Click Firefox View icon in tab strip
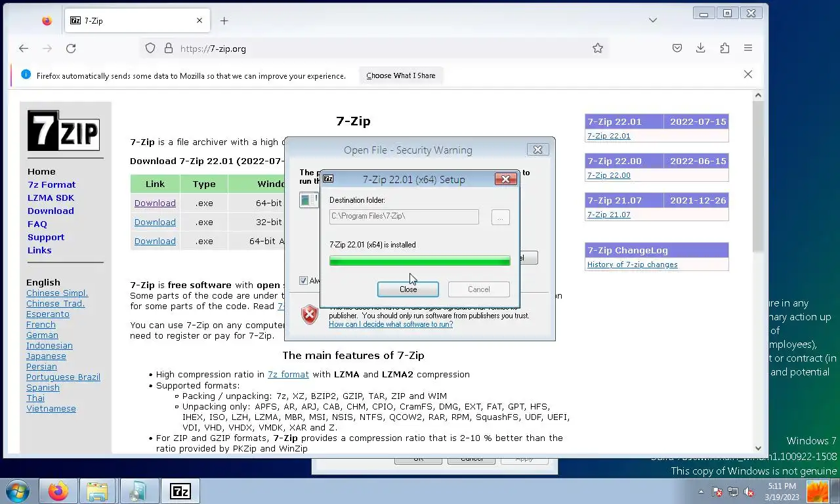This screenshot has width=840, height=504. tap(47, 20)
